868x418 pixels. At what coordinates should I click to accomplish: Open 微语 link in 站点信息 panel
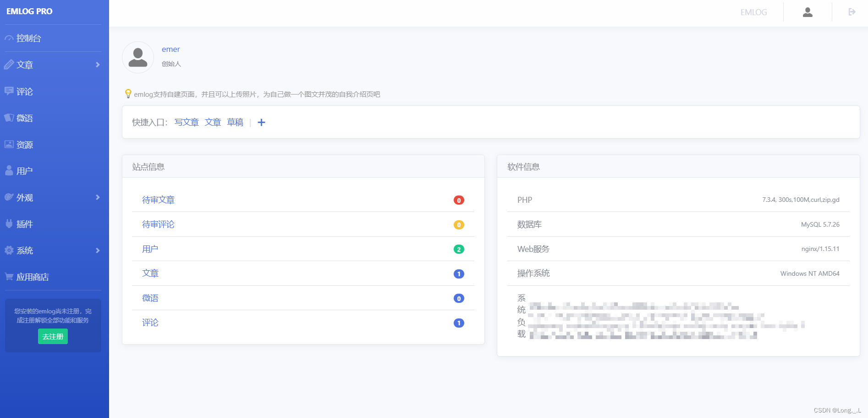[150, 298]
